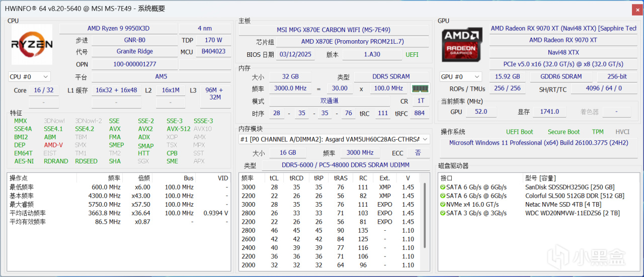Select the DDR5 SDRAM memory type field
The height and width of the screenshot is (277, 644).
coord(391,77)
